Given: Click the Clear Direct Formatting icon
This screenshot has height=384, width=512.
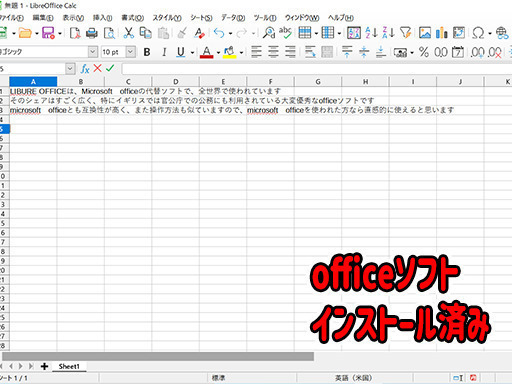Looking at the screenshot, I should click(199, 33).
